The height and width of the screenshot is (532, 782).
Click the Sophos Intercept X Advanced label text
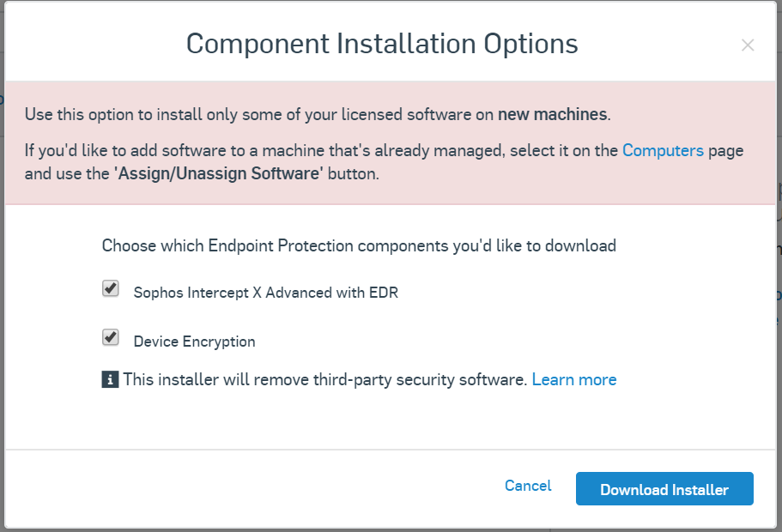coord(265,293)
